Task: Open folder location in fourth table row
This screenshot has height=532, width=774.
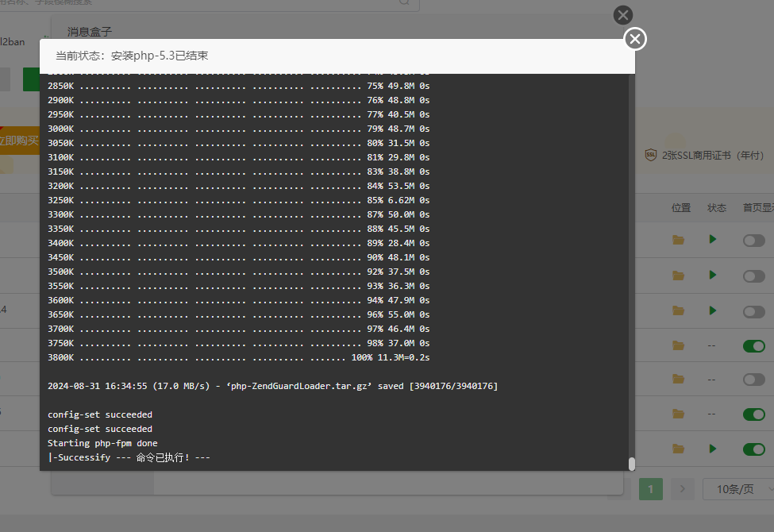Action: click(x=678, y=345)
